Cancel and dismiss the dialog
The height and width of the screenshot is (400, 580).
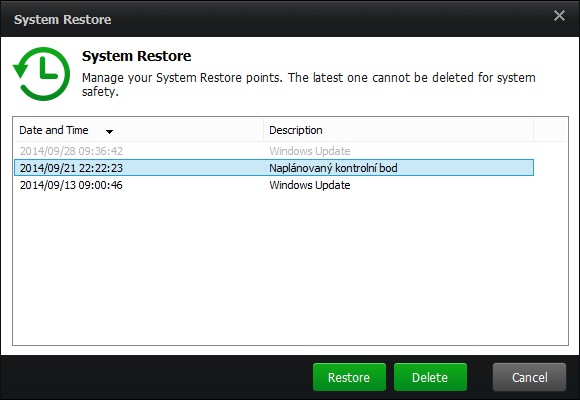click(529, 377)
